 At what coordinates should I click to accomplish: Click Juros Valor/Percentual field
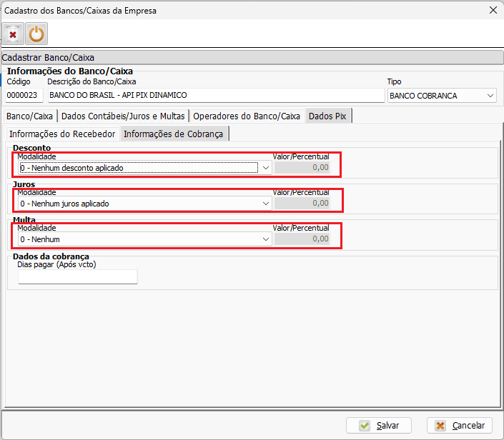coord(302,203)
